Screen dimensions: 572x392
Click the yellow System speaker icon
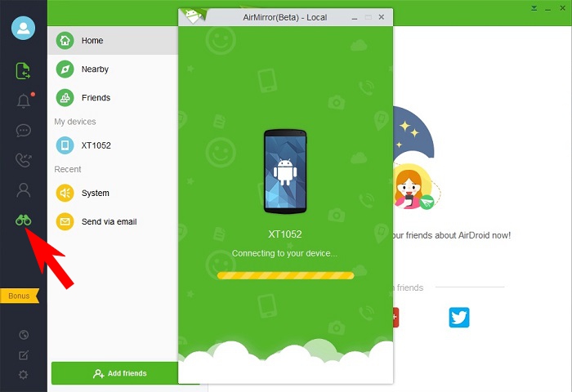[65, 193]
